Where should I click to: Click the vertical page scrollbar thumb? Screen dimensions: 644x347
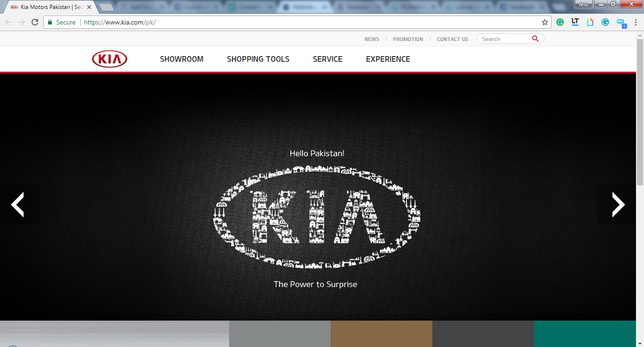640,112
